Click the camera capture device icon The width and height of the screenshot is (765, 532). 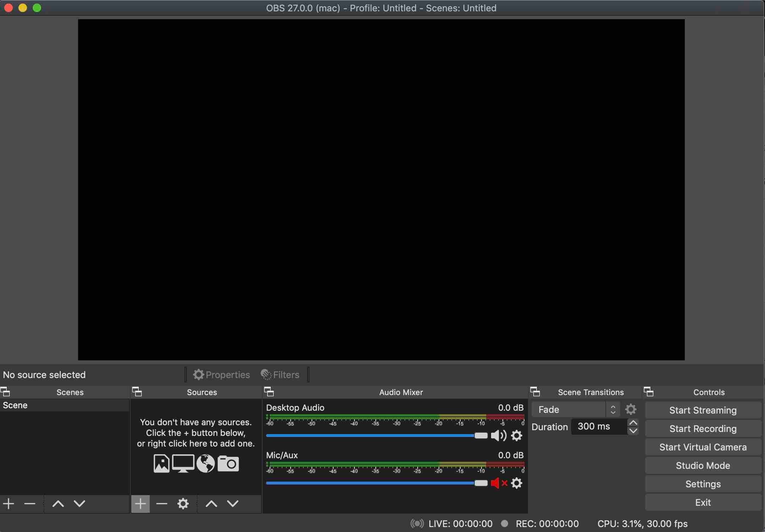[228, 464]
